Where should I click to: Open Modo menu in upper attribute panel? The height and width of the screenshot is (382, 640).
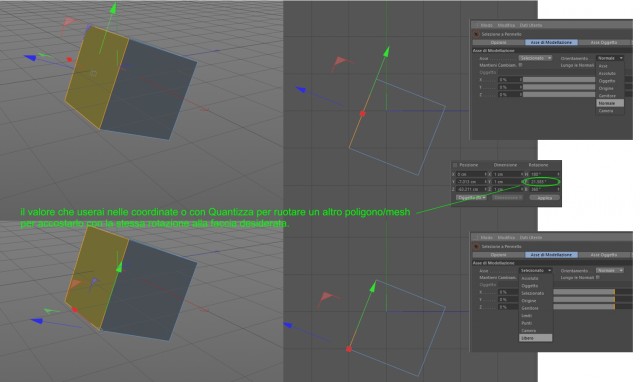tap(487, 25)
